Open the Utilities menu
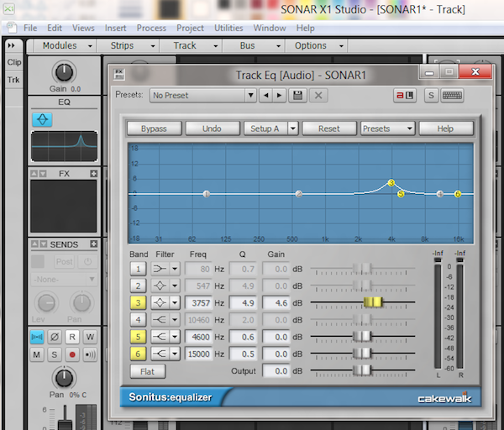This screenshot has height=430, width=504. (x=228, y=28)
